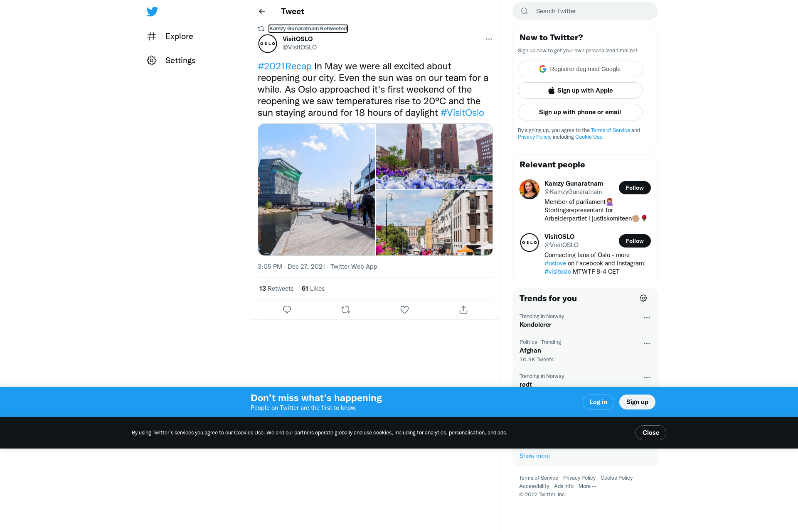Click the reply speech bubble icon
Viewport: 798px width, 532px height.
point(287,309)
